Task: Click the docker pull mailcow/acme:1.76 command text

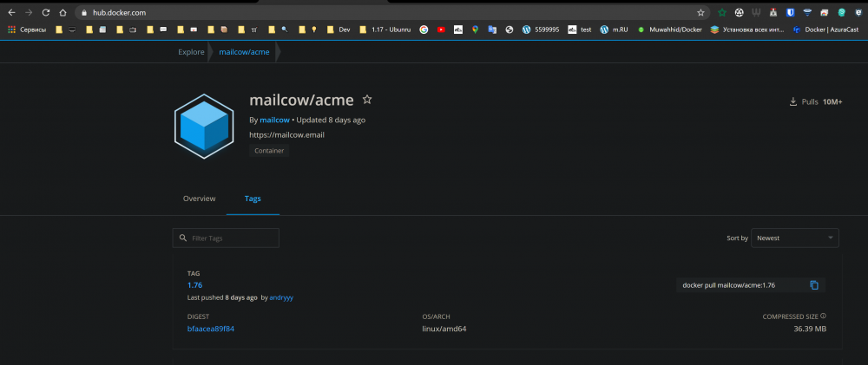Action: pyautogui.click(x=728, y=285)
